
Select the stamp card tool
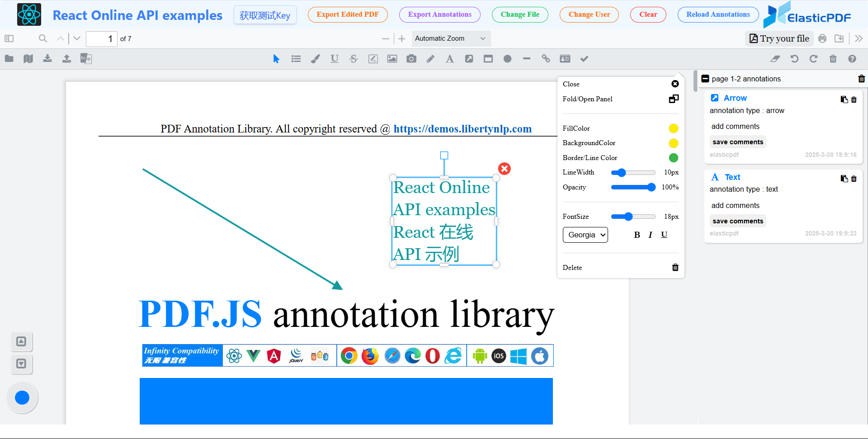pos(565,59)
